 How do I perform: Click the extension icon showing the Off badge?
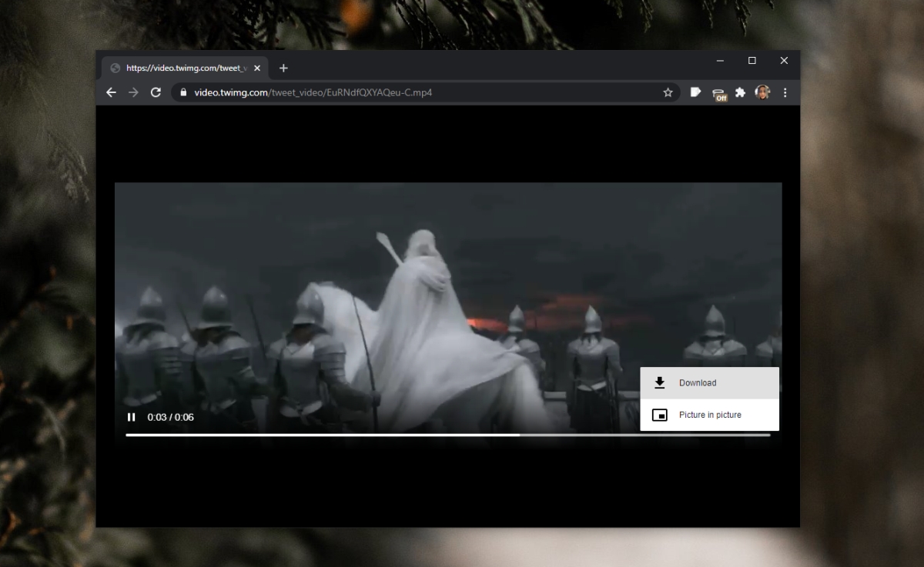point(718,92)
